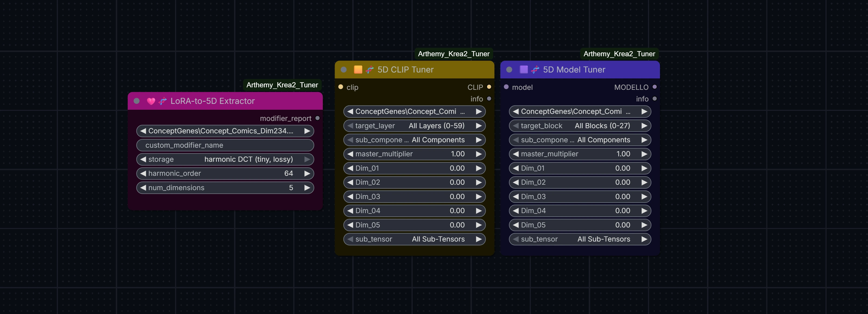
Task: Open the CLIP Tuner sub_component dropdown
Action: tap(414, 140)
